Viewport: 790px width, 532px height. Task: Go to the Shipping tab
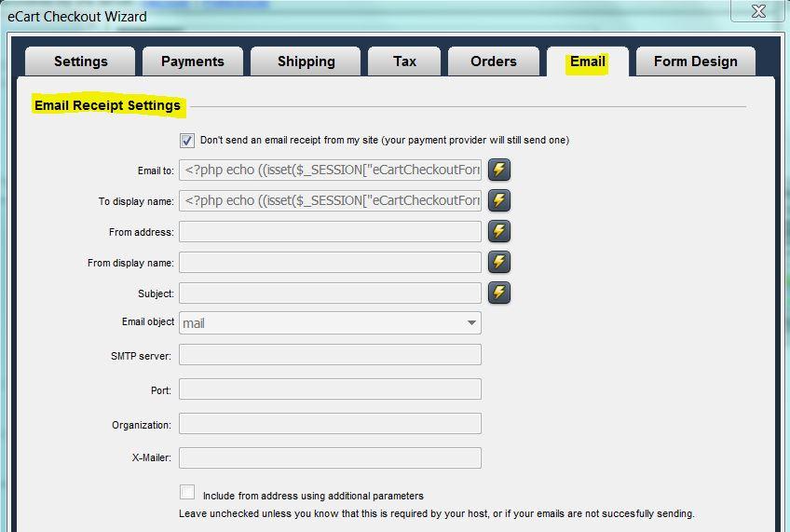point(306,61)
